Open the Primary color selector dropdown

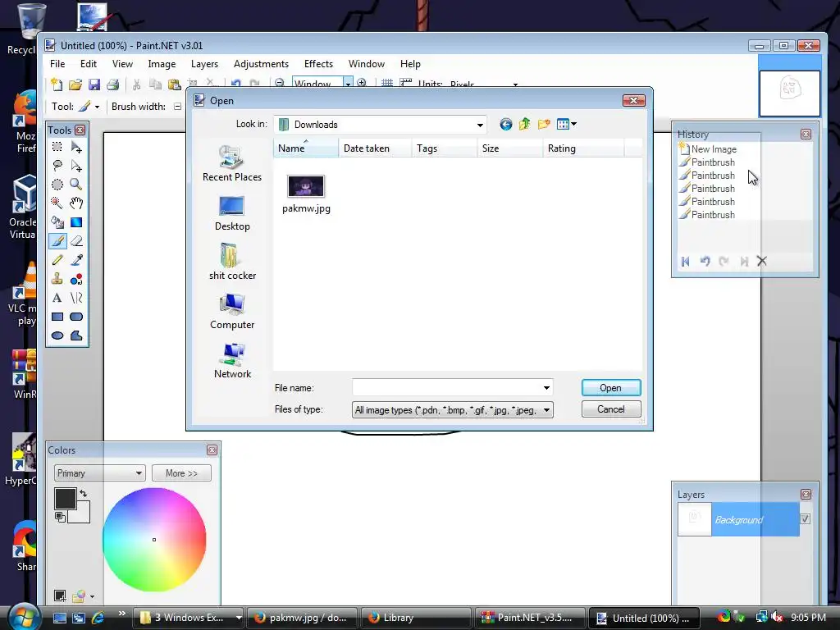click(99, 473)
